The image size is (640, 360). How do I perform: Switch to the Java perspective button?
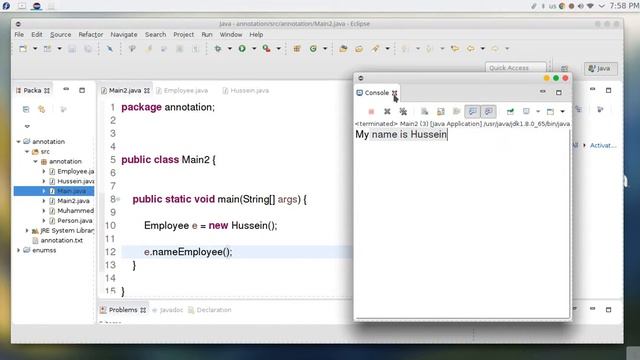click(x=600, y=68)
